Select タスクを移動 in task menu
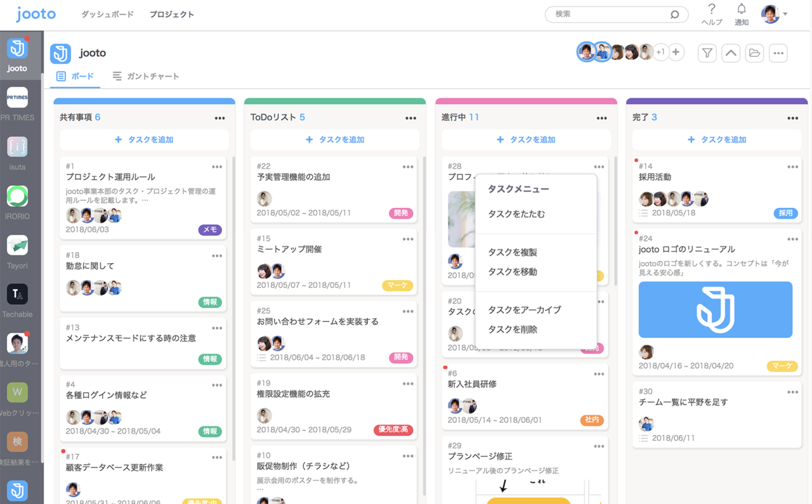This screenshot has width=812, height=504. click(513, 272)
